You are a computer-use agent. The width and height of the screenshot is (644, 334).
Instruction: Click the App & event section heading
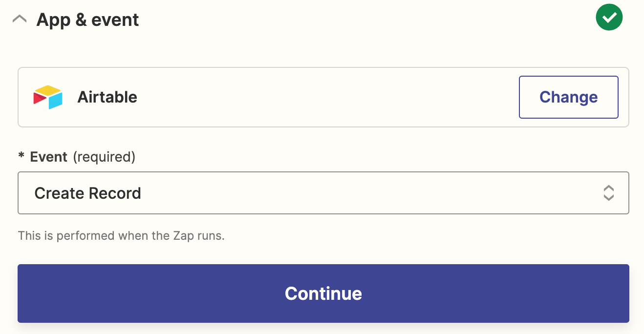coord(87,20)
